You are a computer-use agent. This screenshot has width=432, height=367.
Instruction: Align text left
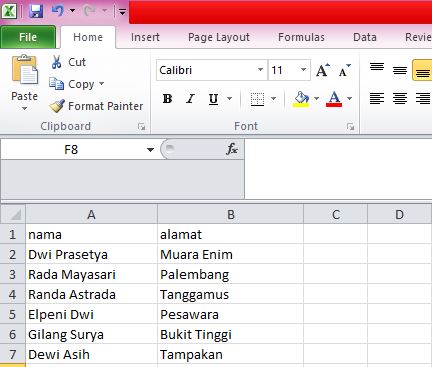(x=377, y=99)
